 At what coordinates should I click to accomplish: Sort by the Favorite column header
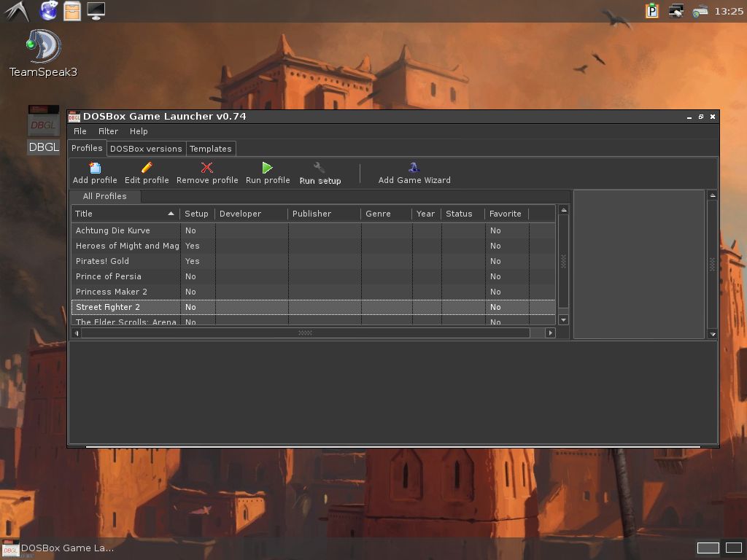tap(506, 214)
